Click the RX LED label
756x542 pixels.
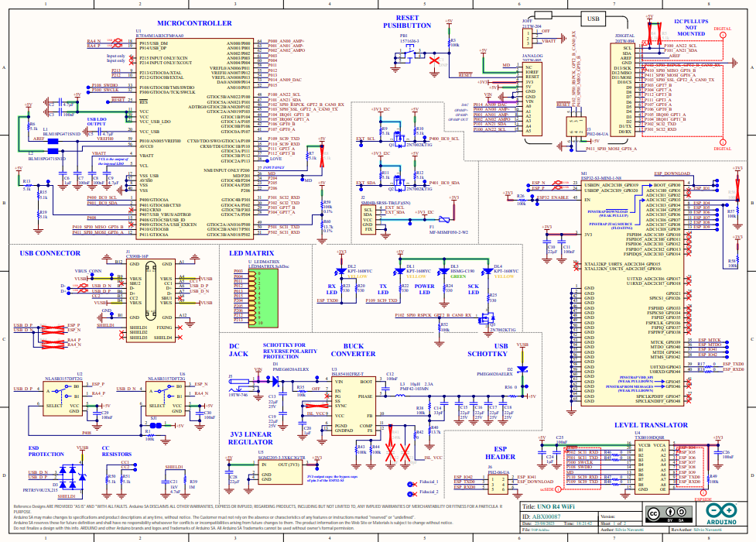(332, 289)
